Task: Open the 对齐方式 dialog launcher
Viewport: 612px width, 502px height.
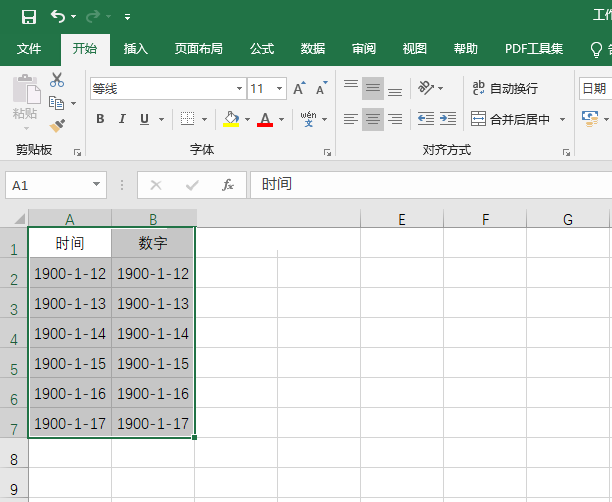Action: coord(566,152)
